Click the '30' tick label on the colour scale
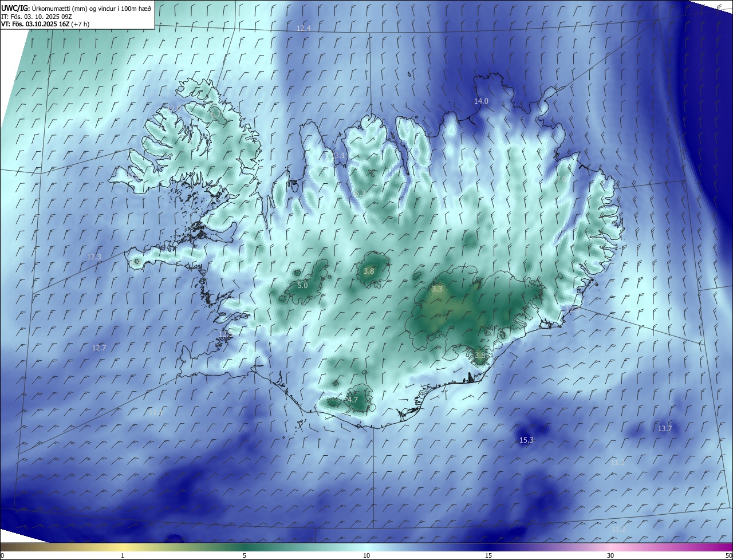Screen dimensions: 733x560 click(610, 556)
